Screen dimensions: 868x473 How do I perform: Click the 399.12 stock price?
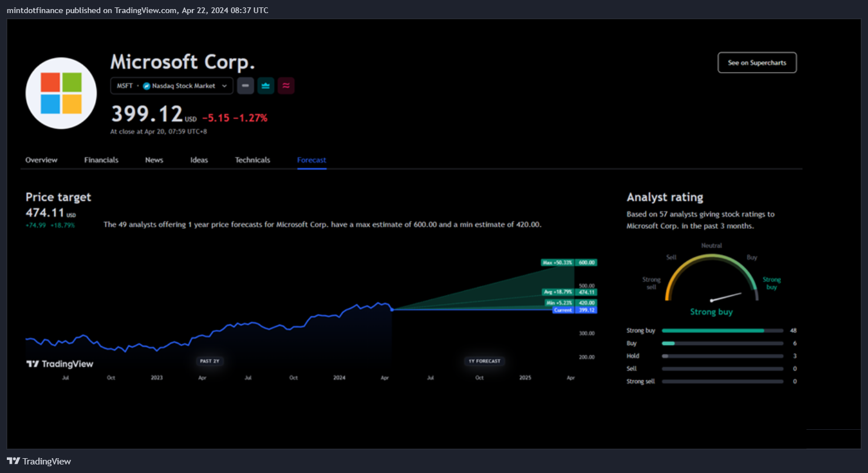click(147, 114)
